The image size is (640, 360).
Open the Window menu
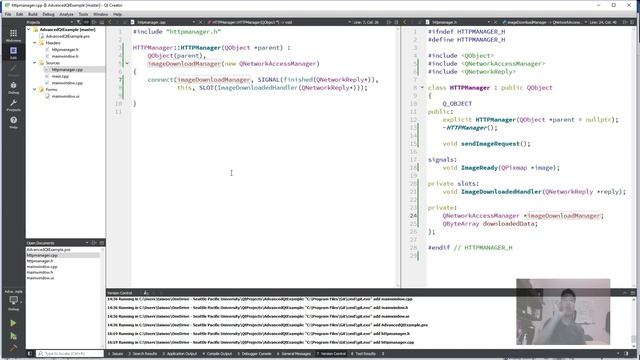(x=100, y=14)
